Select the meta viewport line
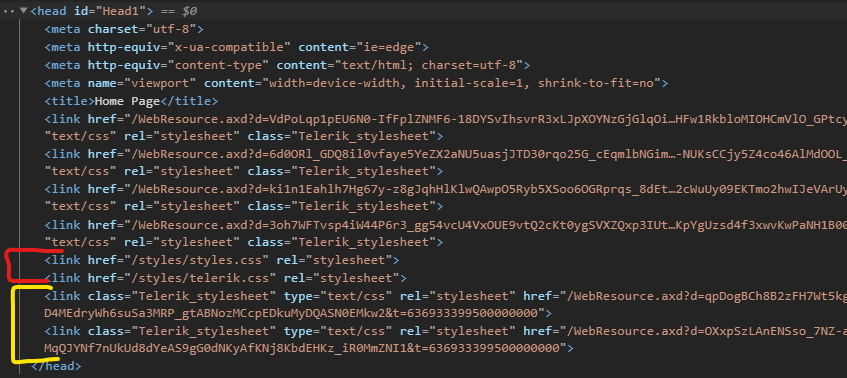This screenshot has width=847, height=378. pyautogui.click(x=357, y=83)
